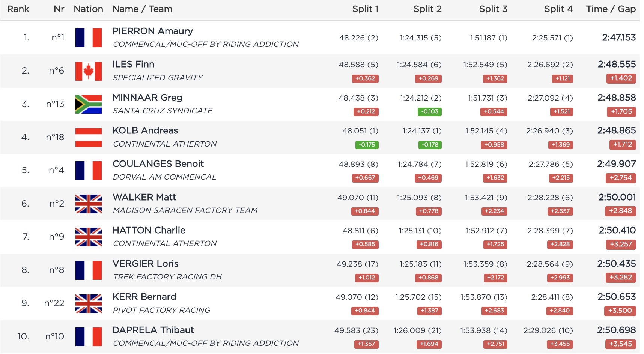Viewport: 644px width, 354px height.
Task: Click the green -0.175 gap badge
Action: coord(367,145)
